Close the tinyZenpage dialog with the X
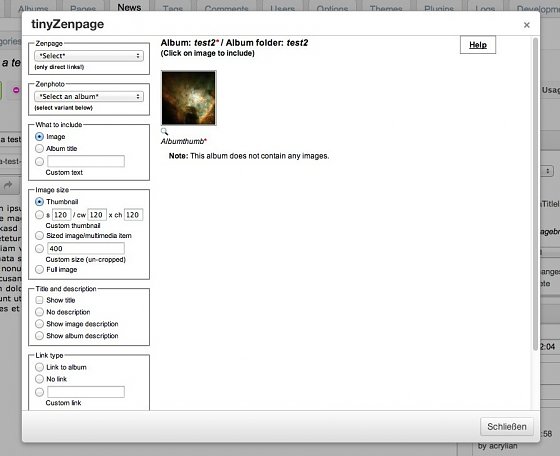 point(526,25)
